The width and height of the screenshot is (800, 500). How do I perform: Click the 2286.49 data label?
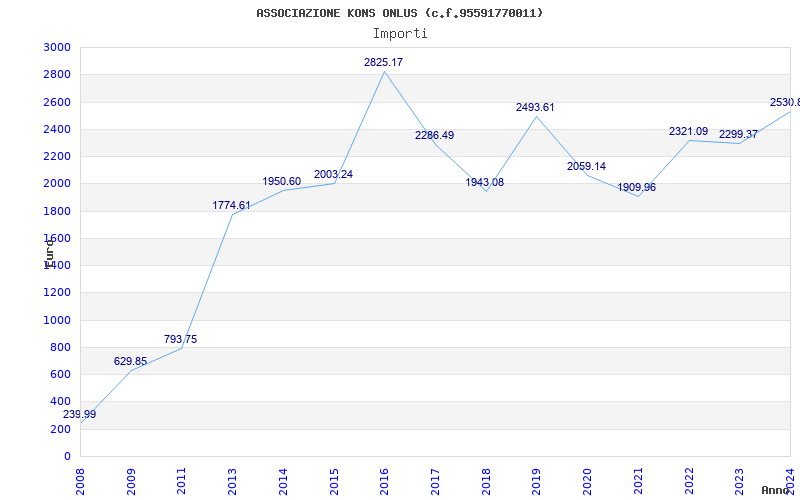[434, 135]
